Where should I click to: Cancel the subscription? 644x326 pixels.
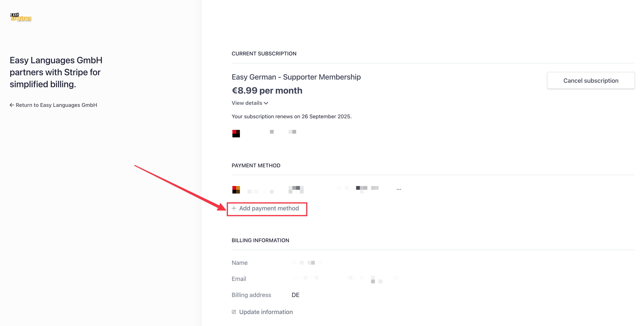pos(591,81)
